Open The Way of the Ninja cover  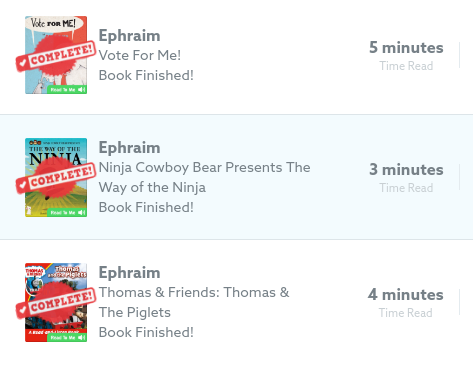pyautogui.click(x=56, y=177)
